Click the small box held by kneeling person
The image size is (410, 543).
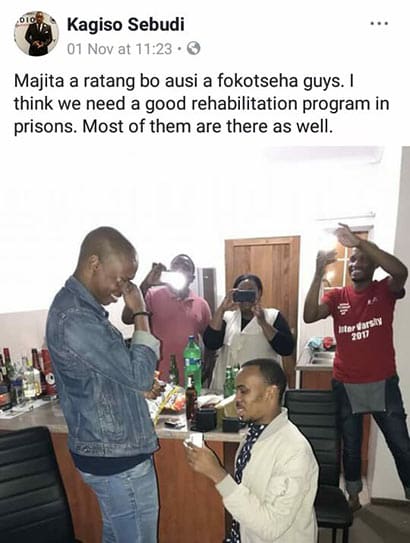click(195, 440)
